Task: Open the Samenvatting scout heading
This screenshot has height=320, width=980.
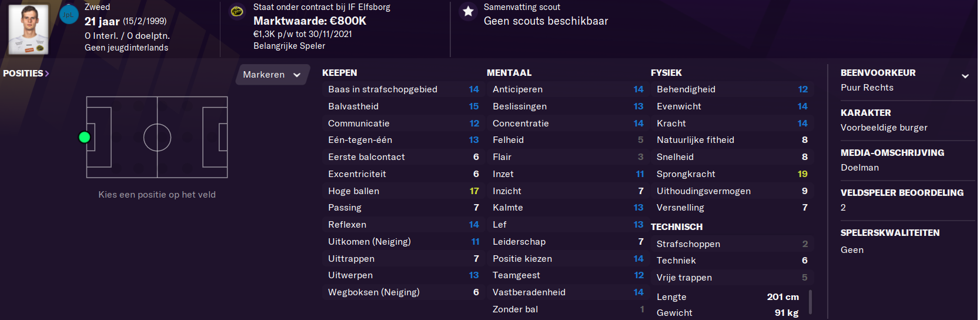Action: 522,7
